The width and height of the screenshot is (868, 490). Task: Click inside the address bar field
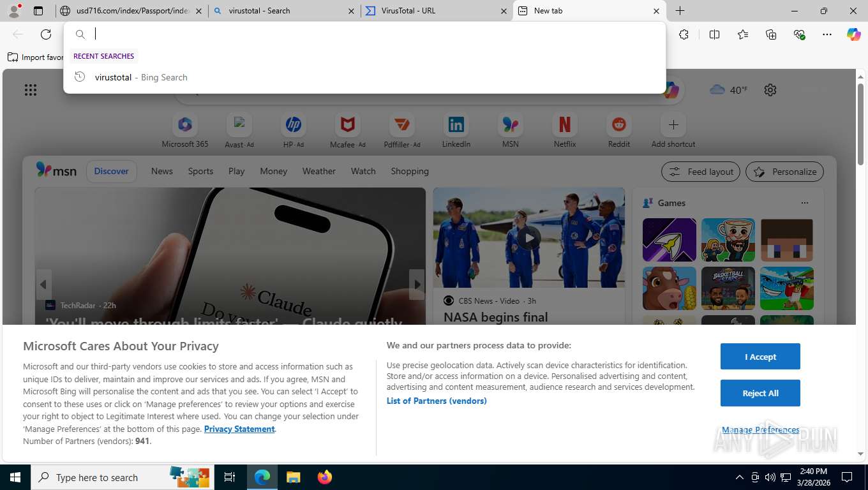click(364, 34)
